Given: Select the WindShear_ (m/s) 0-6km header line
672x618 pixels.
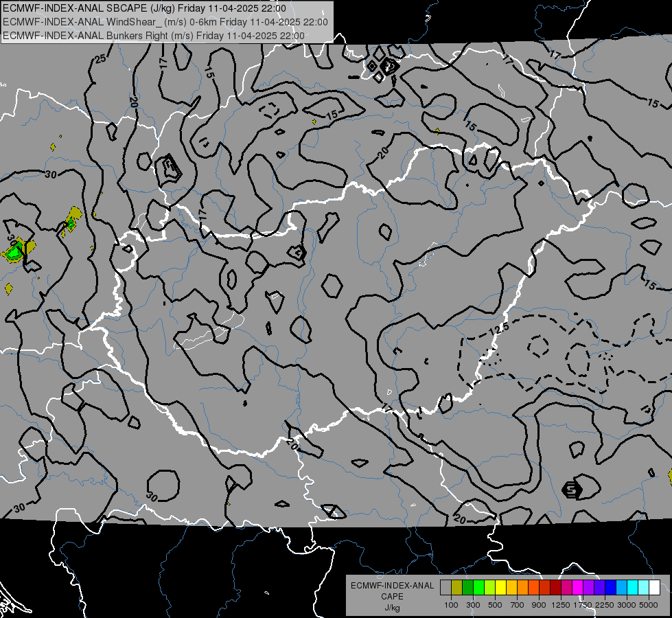Looking at the screenshot, I should point(165,22).
